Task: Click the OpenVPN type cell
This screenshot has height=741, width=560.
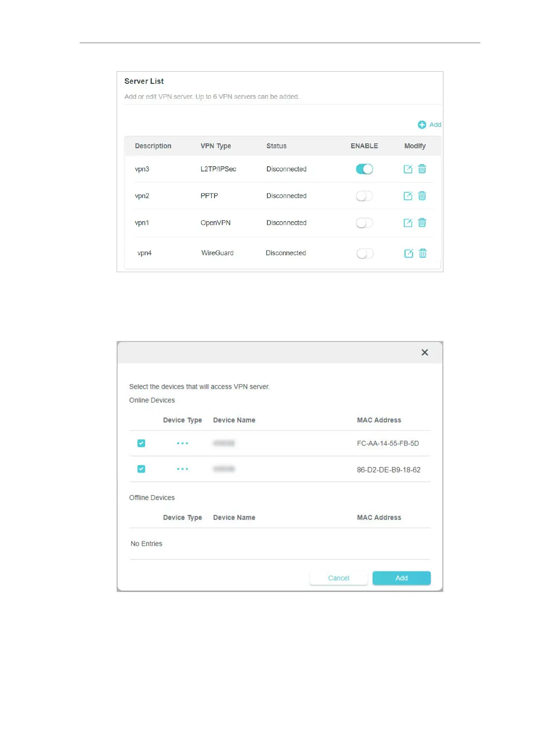Action: pyautogui.click(x=215, y=223)
